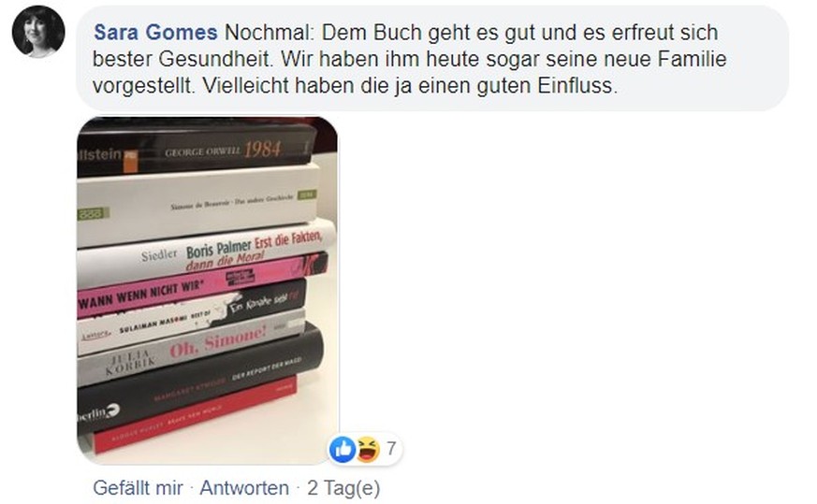This screenshot has height=504, width=817.
Task: Click the Siedler publisher label on spine
Action: tap(159, 255)
